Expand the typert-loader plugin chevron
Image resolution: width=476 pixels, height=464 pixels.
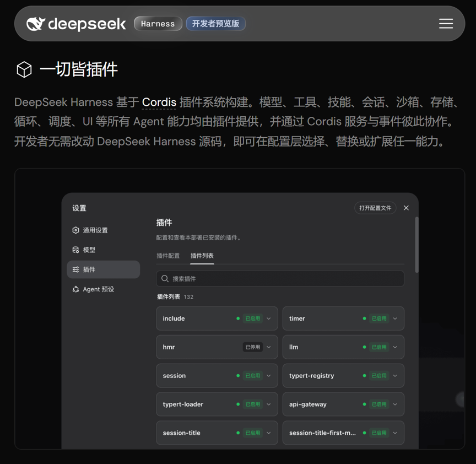tap(269, 404)
